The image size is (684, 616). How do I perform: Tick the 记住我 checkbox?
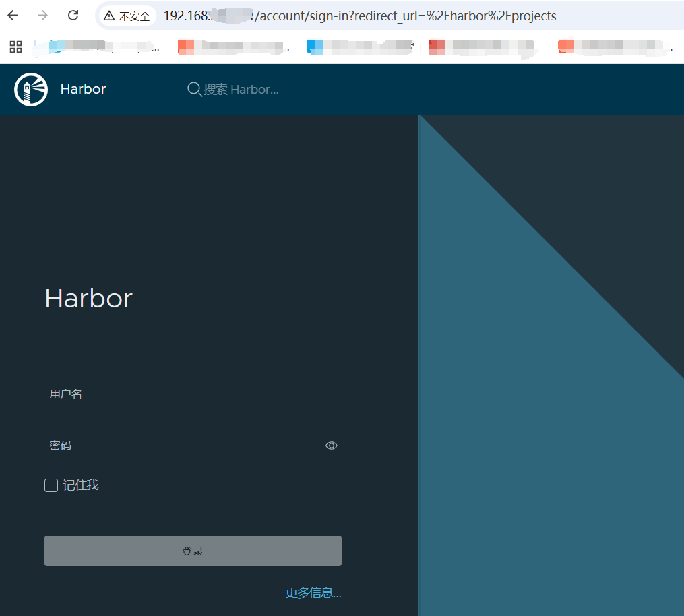(51, 485)
